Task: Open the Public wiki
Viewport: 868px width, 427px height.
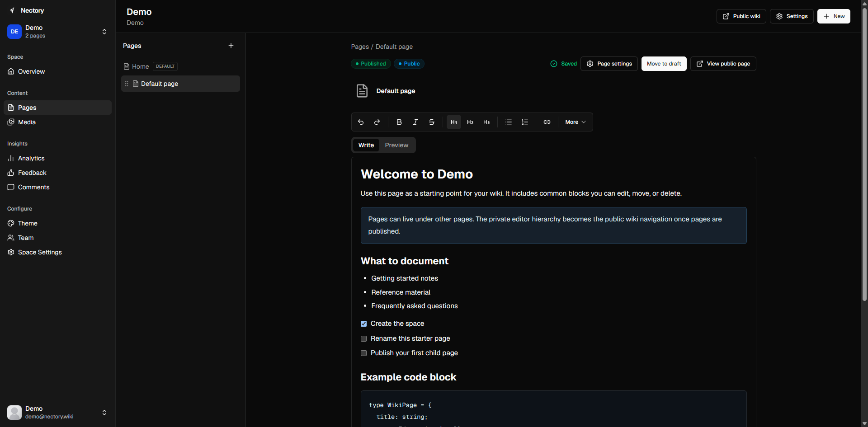Action: [741, 16]
